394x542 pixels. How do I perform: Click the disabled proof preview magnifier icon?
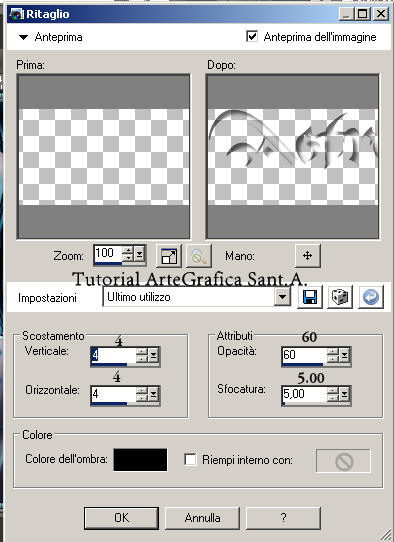(x=199, y=256)
